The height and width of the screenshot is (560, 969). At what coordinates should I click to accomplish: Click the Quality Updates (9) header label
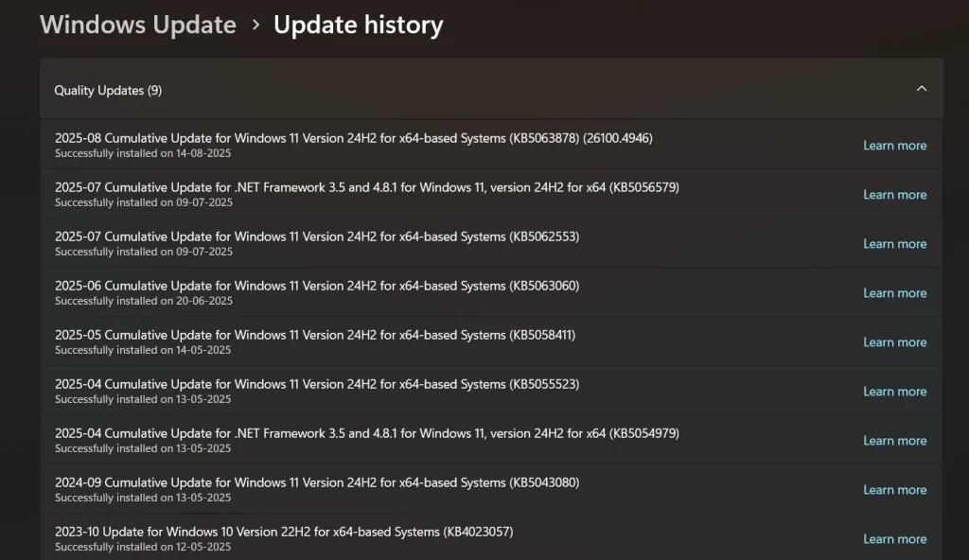tap(108, 91)
